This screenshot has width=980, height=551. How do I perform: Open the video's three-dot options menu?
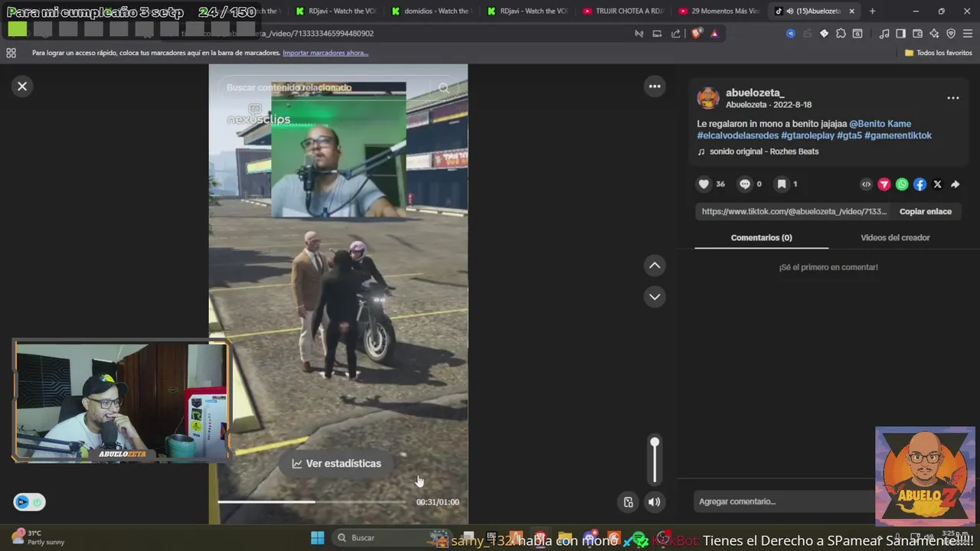tap(655, 86)
